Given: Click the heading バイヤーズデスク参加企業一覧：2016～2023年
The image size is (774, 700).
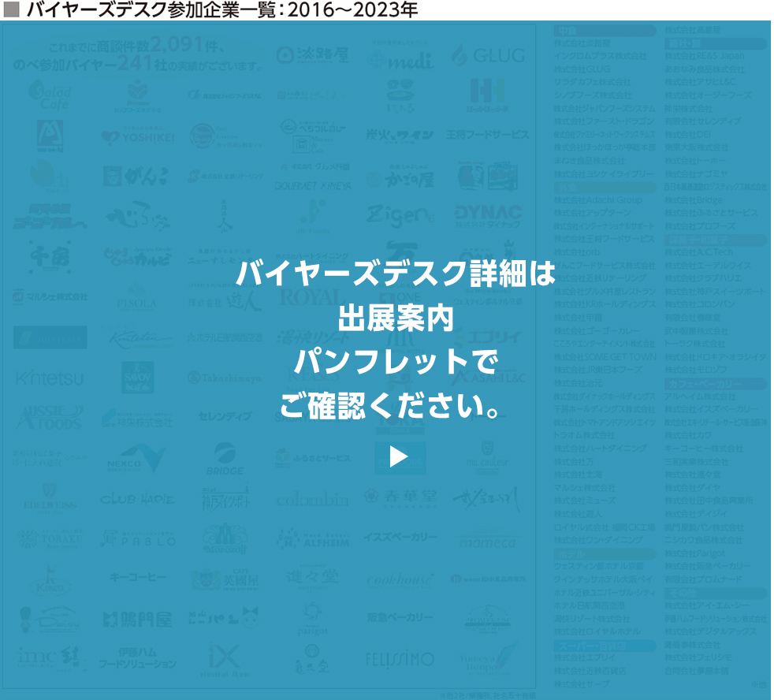Looking at the screenshot, I should [x=222, y=9].
